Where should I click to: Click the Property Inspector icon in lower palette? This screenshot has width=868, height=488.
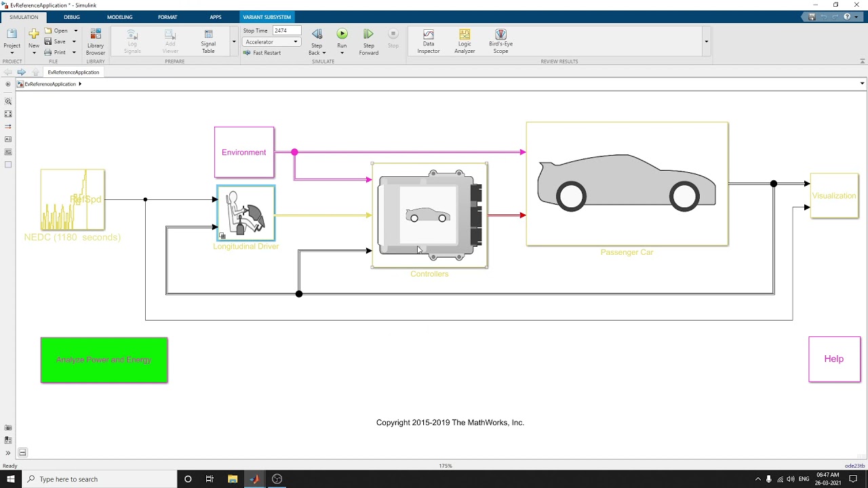coord(8,440)
